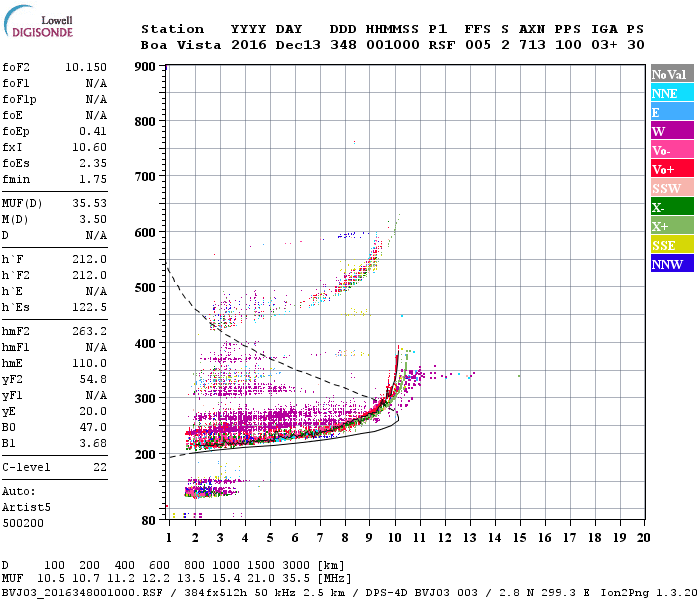Click the RSF program value

[x=442, y=45]
